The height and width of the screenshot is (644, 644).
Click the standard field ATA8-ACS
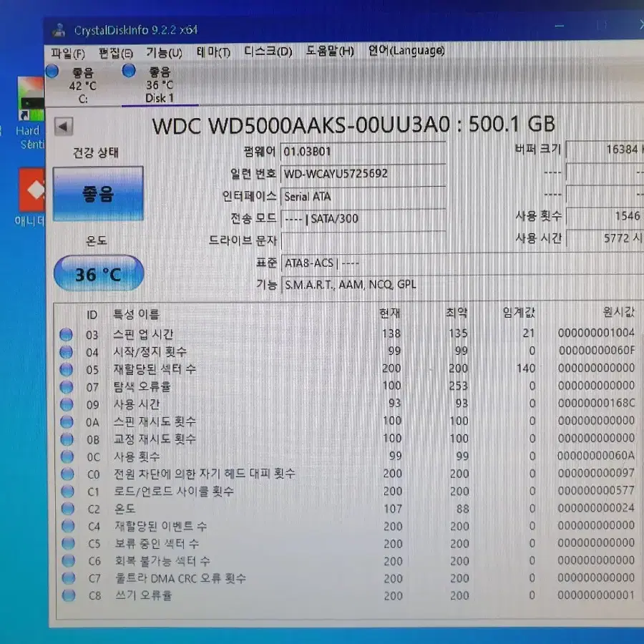click(x=462, y=263)
